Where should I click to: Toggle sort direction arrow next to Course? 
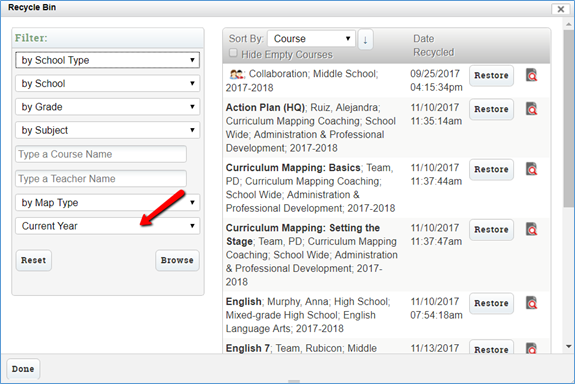coord(365,39)
